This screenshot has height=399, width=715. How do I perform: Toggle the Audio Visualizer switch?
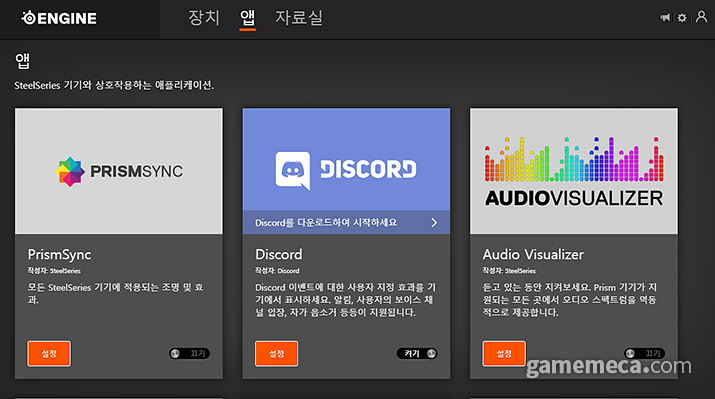(x=644, y=353)
